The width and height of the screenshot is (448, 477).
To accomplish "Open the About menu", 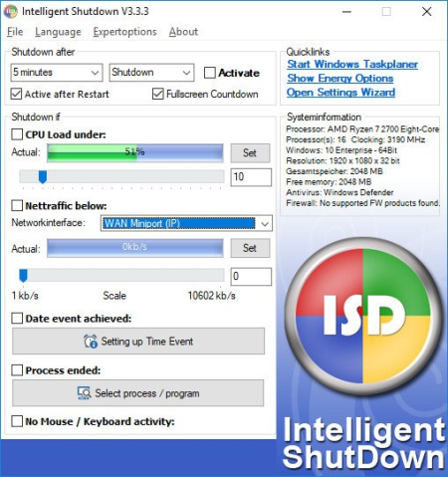I will point(183,32).
